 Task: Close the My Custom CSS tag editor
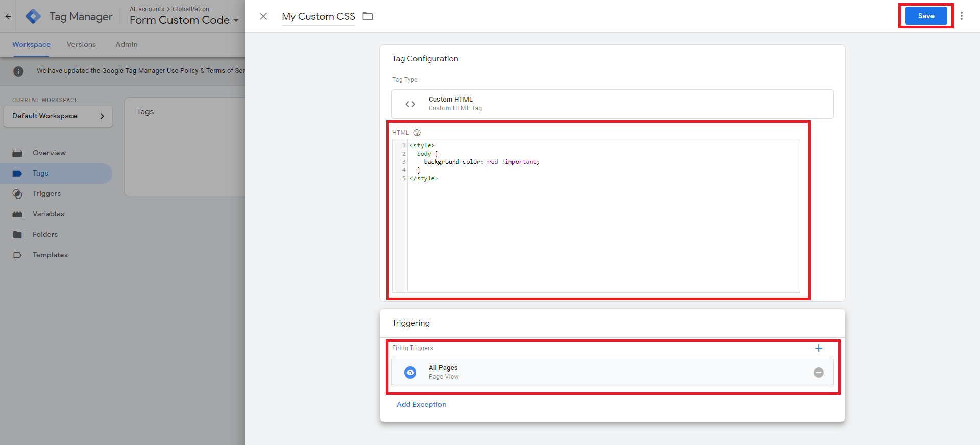point(263,16)
